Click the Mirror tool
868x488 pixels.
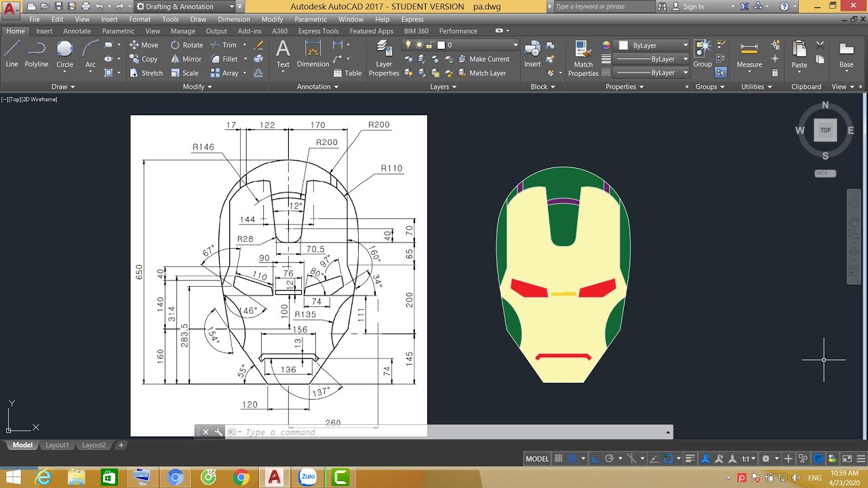coord(186,59)
